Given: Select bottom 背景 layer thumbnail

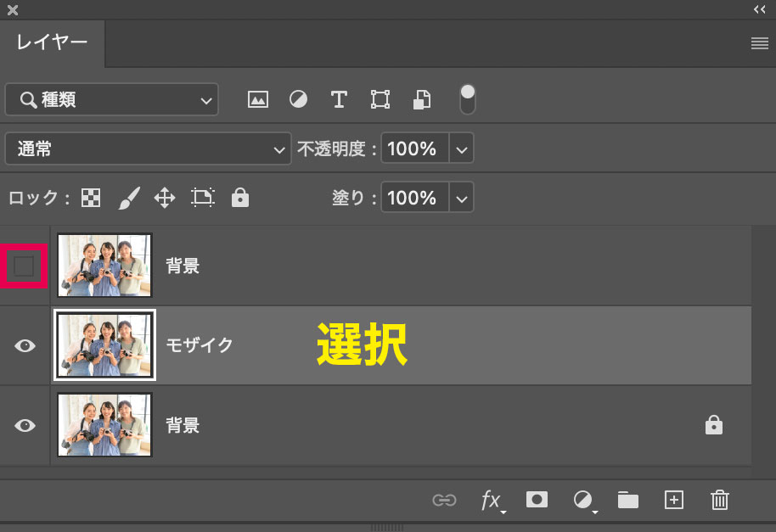Looking at the screenshot, I should [104, 425].
